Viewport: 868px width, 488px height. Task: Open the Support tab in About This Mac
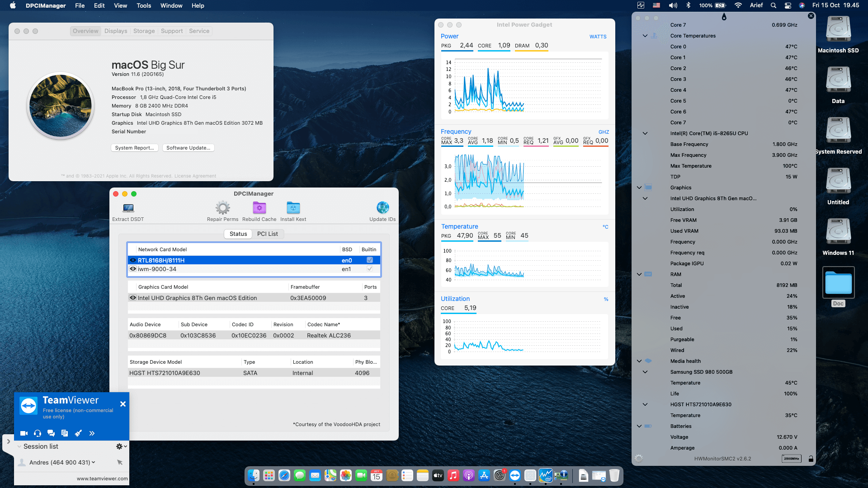click(x=172, y=31)
